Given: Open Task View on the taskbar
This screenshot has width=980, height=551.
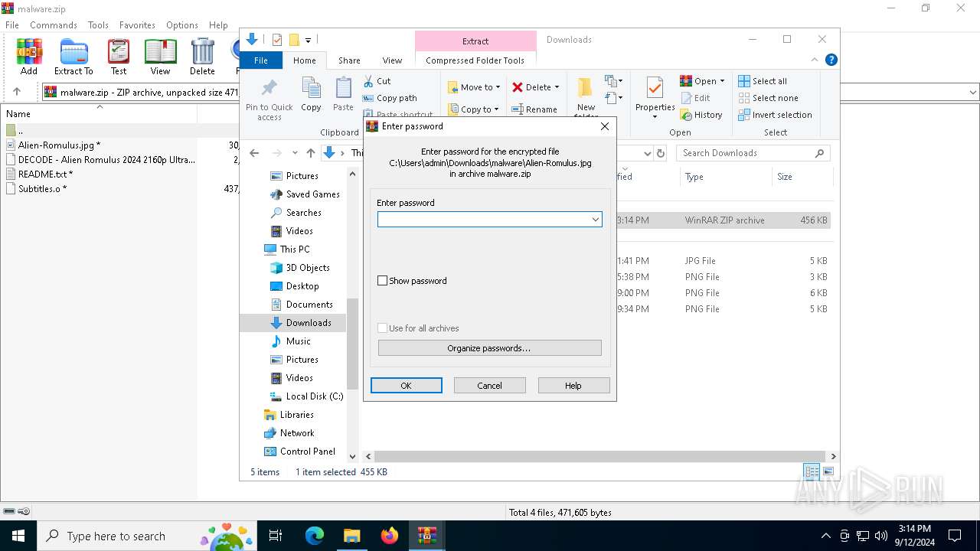Looking at the screenshot, I should [x=276, y=536].
